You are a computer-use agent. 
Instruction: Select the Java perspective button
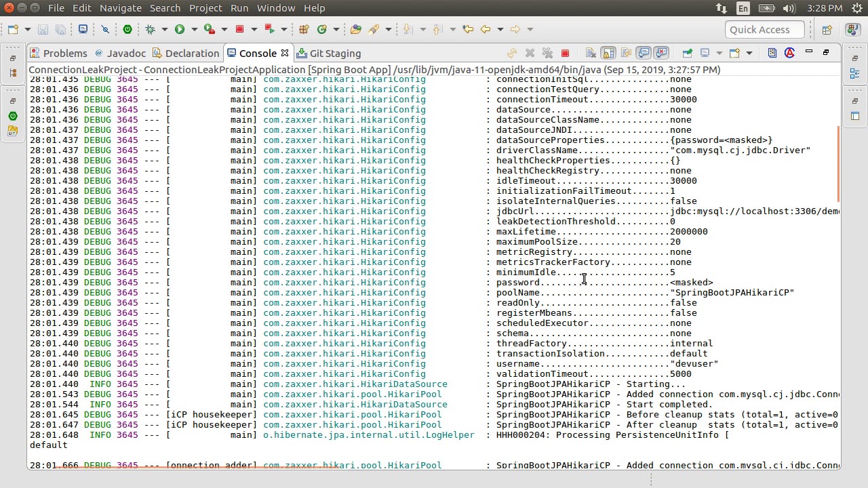pyautogui.click(x=852, y=29)
